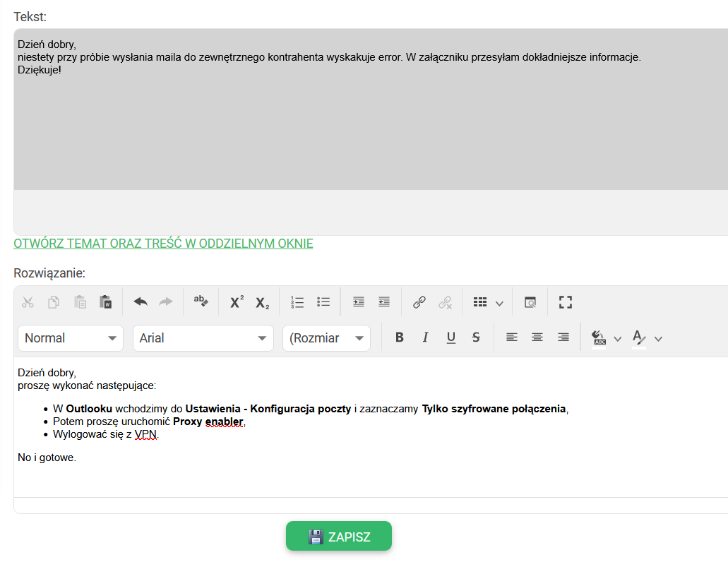The height and width of the screenshot is (574, 728).
Task: Click the spell check icon
Action: pyautogui.click(x=201, y=302)
